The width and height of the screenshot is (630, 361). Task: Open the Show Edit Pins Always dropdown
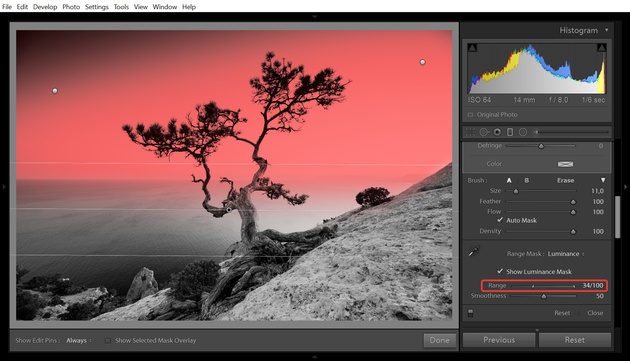pos(79,340)
